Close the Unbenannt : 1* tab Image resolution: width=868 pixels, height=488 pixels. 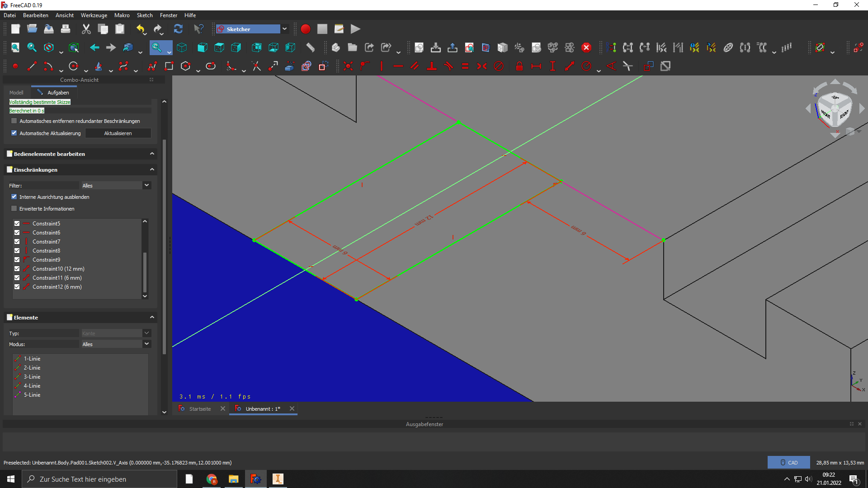[292, 408]
